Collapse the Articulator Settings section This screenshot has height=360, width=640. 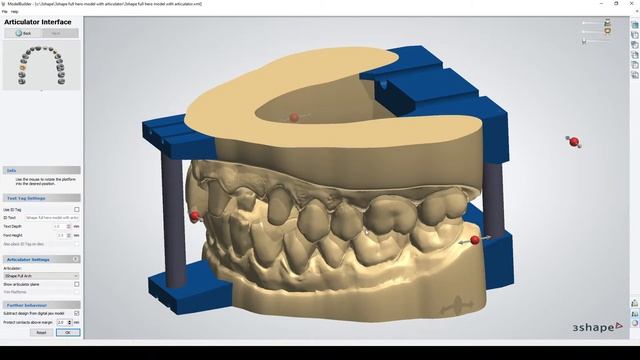click(76, 259)
